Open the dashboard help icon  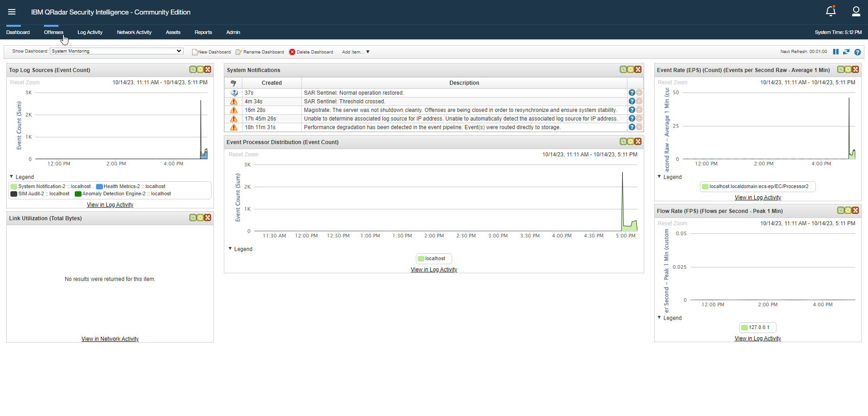[857, 52]
